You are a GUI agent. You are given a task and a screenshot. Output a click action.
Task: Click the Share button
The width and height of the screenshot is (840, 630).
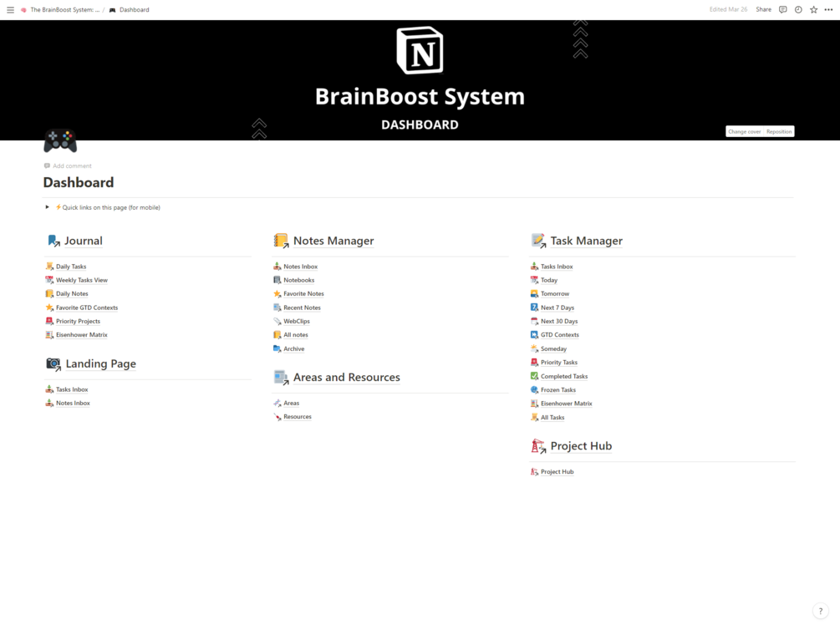[x=763, y=10]
